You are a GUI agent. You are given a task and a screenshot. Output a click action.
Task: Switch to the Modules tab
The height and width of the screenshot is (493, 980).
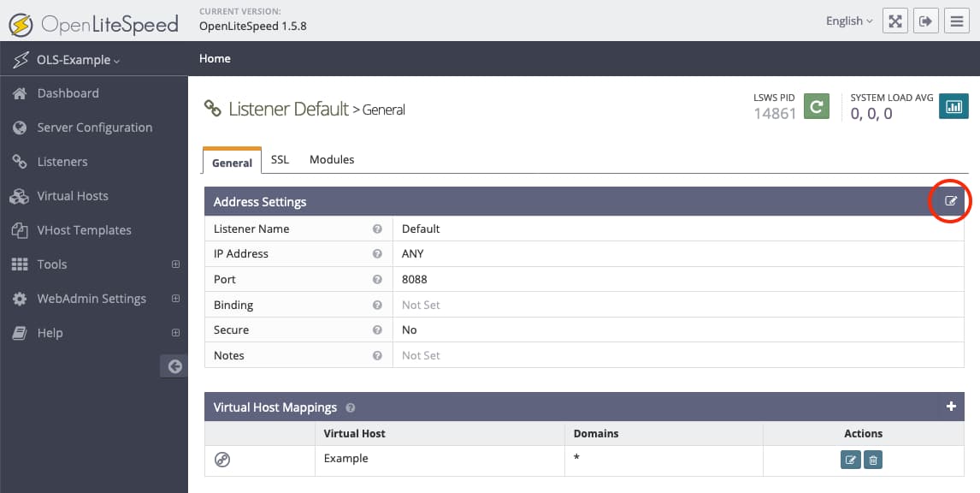point(332,159)
